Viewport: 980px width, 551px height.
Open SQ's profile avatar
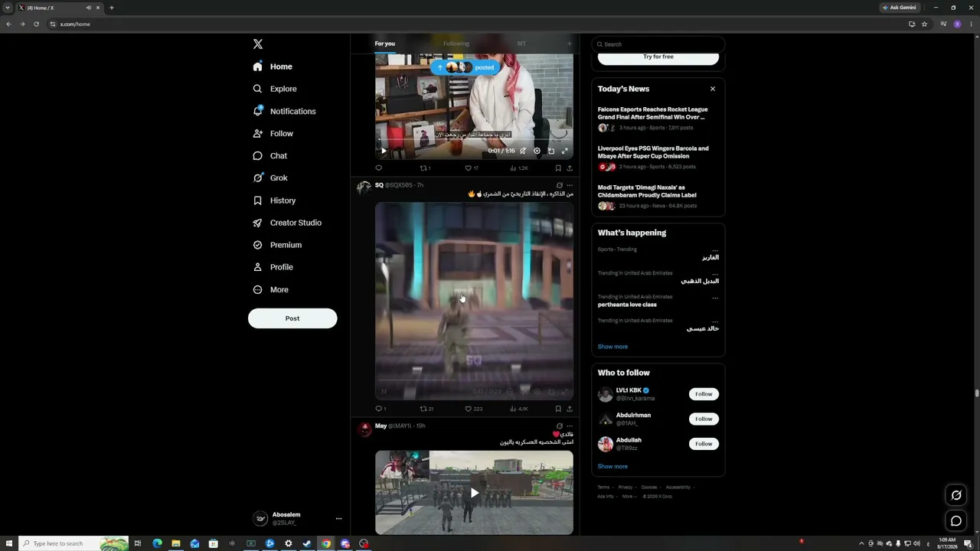364,187
